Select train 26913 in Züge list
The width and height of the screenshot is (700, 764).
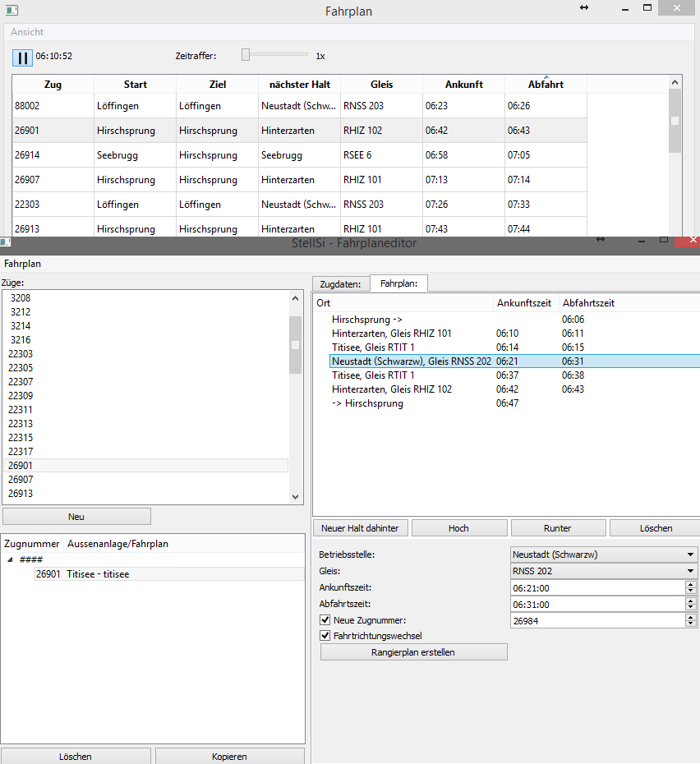(146, 494)
